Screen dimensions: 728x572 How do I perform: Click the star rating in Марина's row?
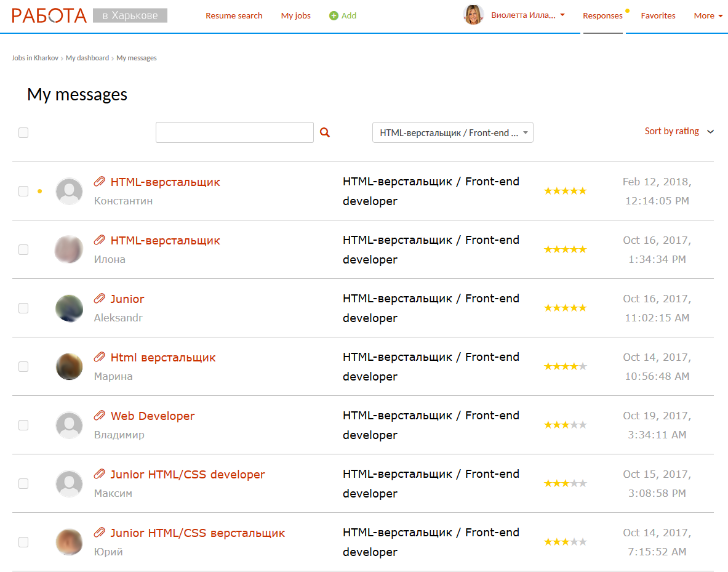click(x=565, y=366)
